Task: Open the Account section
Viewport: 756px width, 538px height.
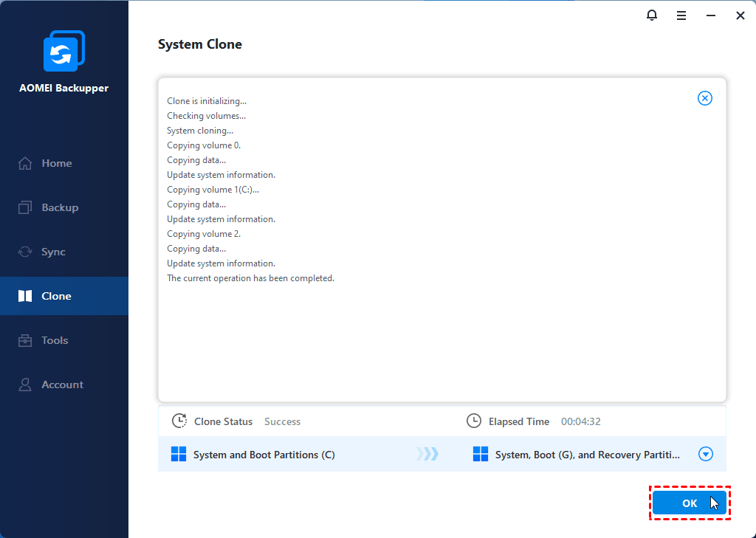Action: point(64,384)
